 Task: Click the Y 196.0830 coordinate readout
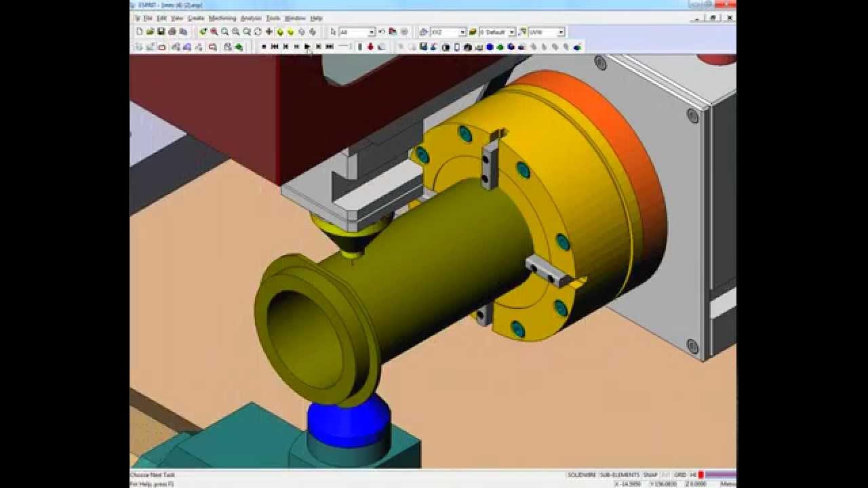pyautogui.click(x=663, y=484)
